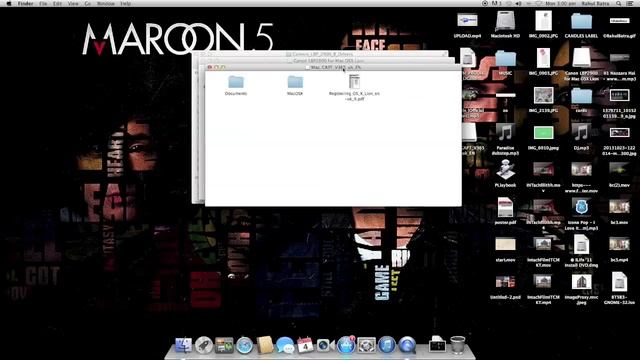
Task: Select the green IMG_0010.jpeg thumbnail
Action: (x=543, y=133)
